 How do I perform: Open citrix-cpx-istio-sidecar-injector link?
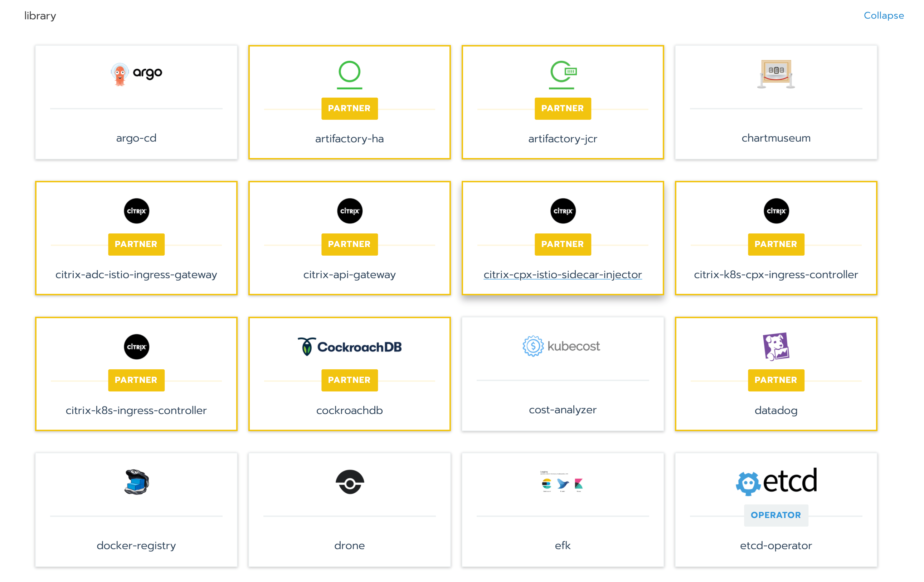tap(562, 275)
